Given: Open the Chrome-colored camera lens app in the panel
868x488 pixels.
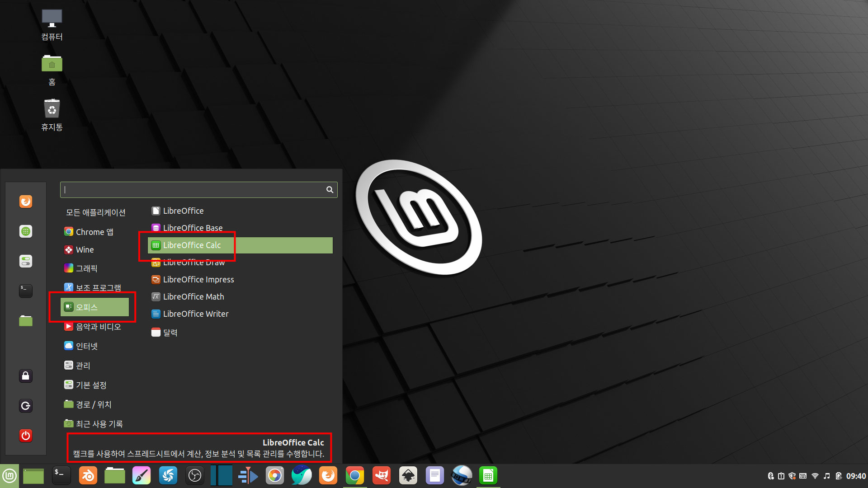Looking at the screenshot, I should (x=275, y=476).
